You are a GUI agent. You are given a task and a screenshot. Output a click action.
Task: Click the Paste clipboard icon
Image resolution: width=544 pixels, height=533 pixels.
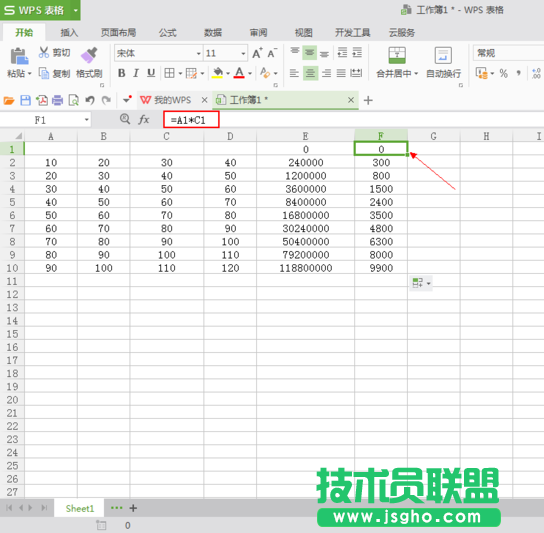tap(19, 57)
